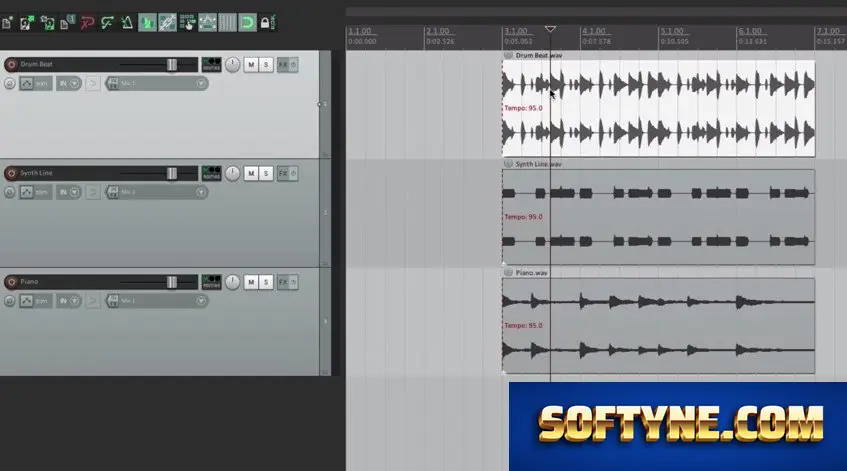This screenshot has width=847, height=471.
Task: Solo the Piano track
Action: point(266,282)
